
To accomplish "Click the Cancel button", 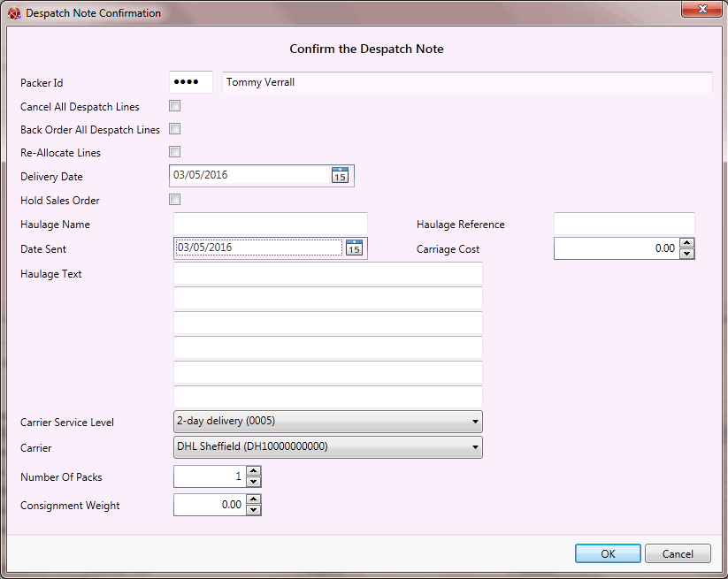I will (678, 553).
